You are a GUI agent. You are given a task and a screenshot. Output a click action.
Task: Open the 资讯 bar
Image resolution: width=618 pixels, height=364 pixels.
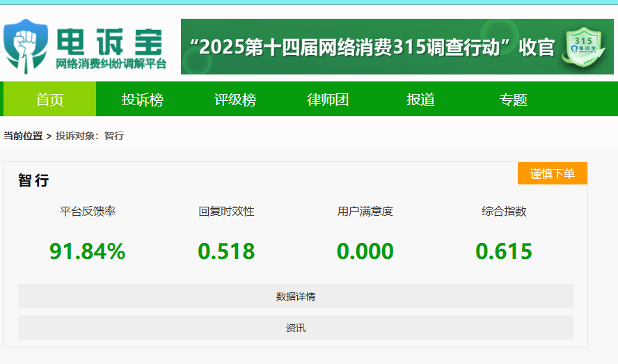(x=296, y=327)
